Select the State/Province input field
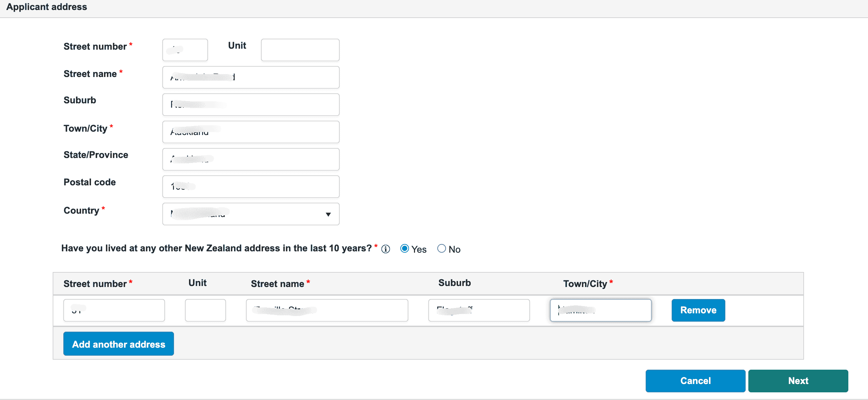The height and width of the screenshot is (400, 868). [250, 159]
